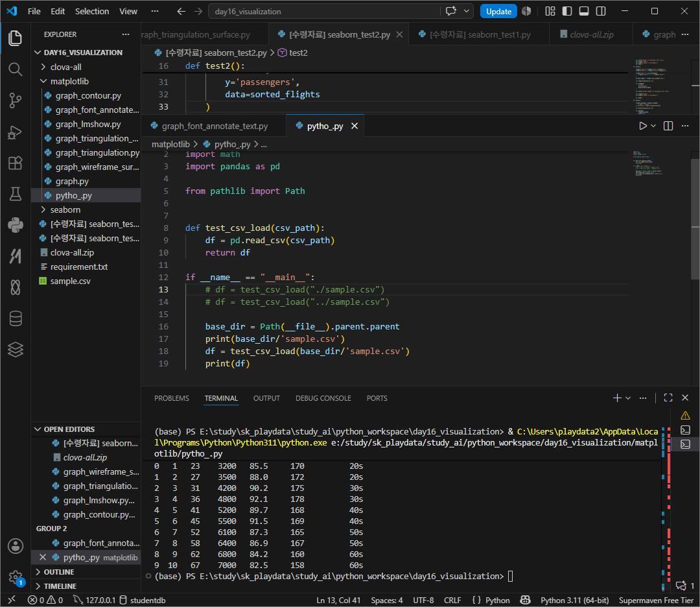Switch to the PORTS panel tab
This screenshot has width=700, height=607.
tap(377, 398)
